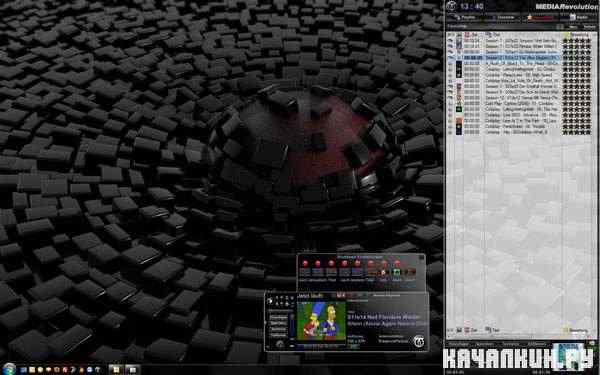Click the Simpsons video thumbnail in player

(x=321, y=321)
